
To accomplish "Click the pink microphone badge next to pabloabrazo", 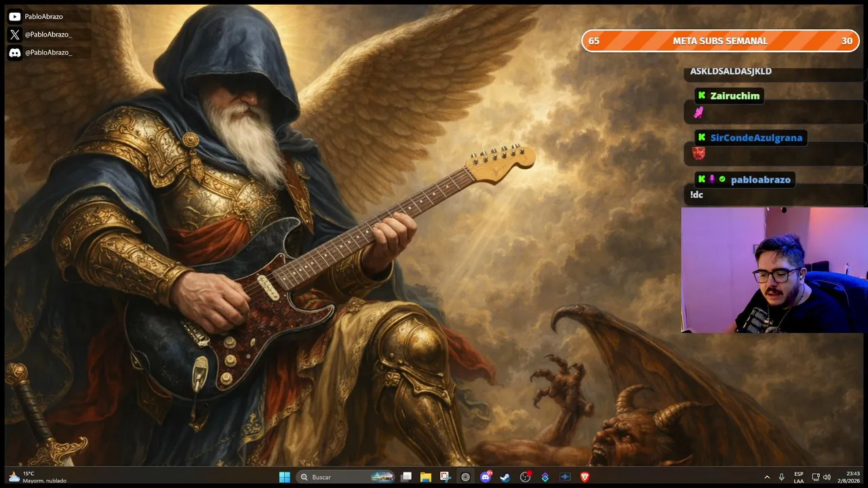I will (712, 180).
